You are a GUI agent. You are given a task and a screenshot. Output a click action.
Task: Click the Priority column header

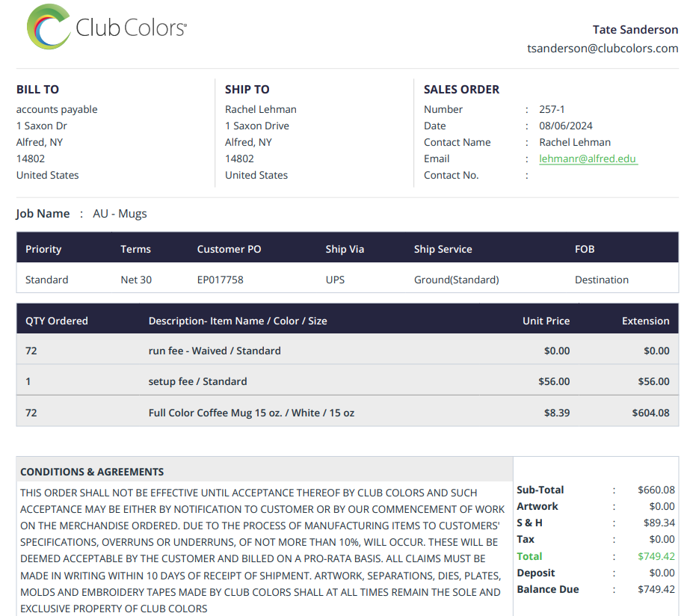(43, 250)
